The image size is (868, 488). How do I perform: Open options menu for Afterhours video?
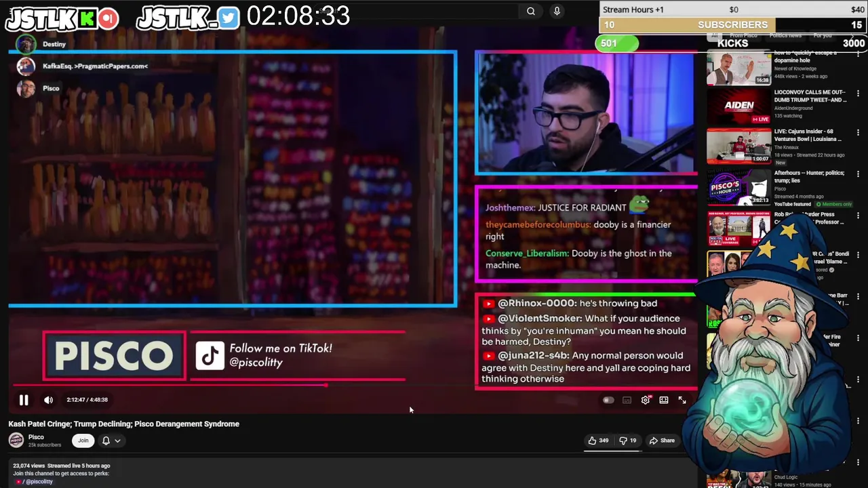(x=858, y=174)
